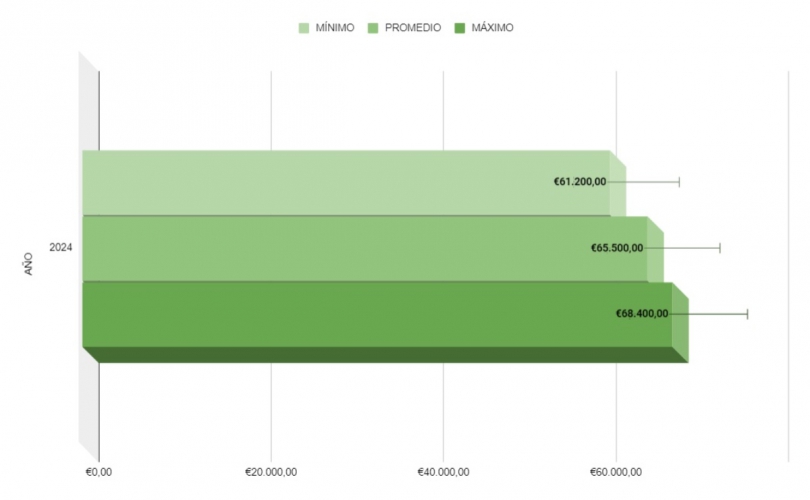810x500 pixels.
Task: Click the MÍNIMO legend color swatch
Action: [306, 28]
